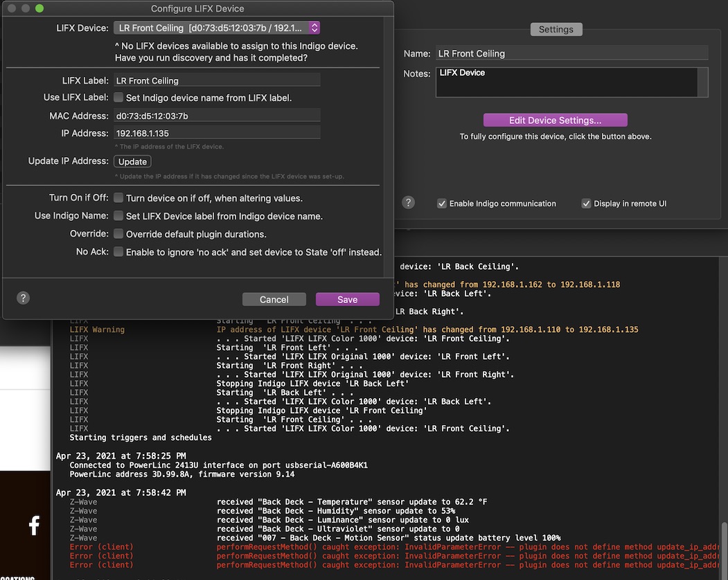Viewport: 728px width, 580px height.
Task: Toggle Enable Indigo communication checkbox
Action: (x=441, y=203)
